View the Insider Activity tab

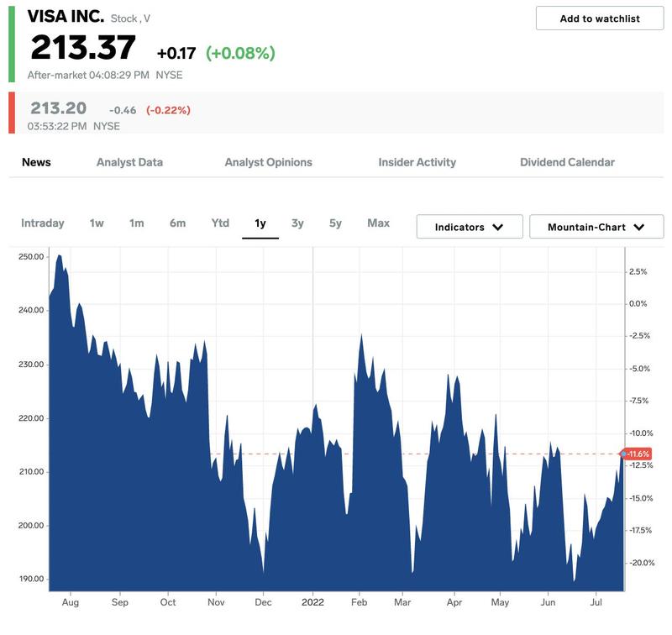pos(417,162)
